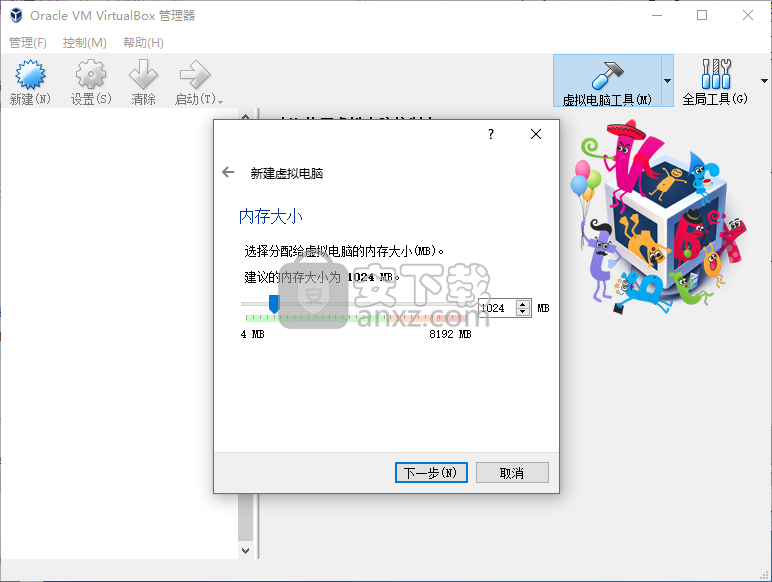Go back with the wizard back arrow
The height and width of the screenshot is (582, 772).
click(x=228, y=172)
